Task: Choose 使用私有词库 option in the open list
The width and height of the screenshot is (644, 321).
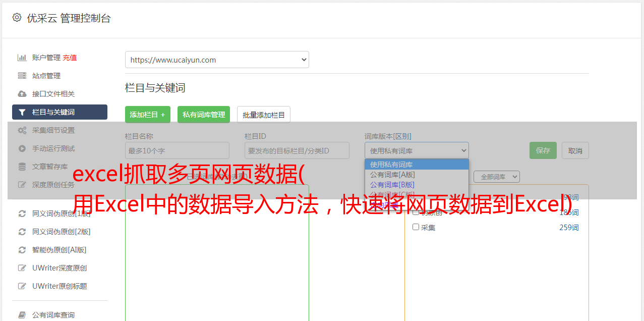Action: tap(417, 165)
